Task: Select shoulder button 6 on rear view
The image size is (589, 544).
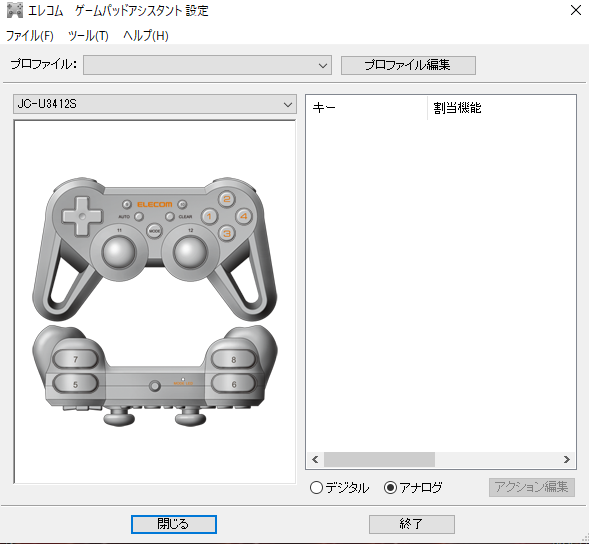Action: (234, 384)
